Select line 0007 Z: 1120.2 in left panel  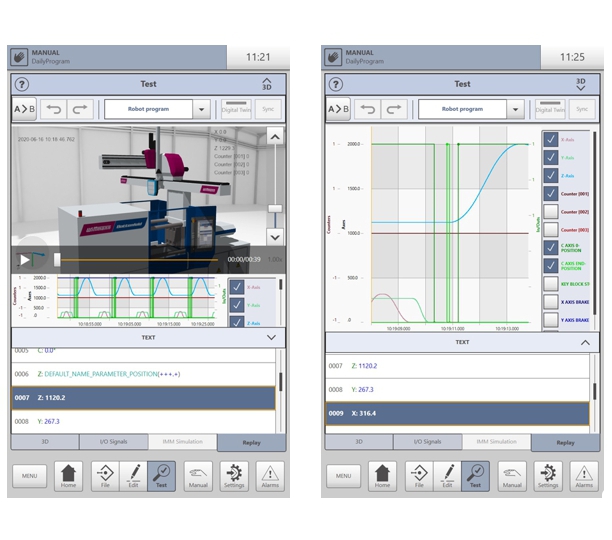(x=143, y=398)
